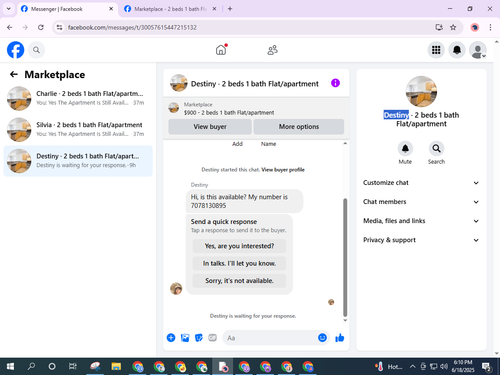
Task: Open more actions plus icon
Action: click(x=171, y=338)
